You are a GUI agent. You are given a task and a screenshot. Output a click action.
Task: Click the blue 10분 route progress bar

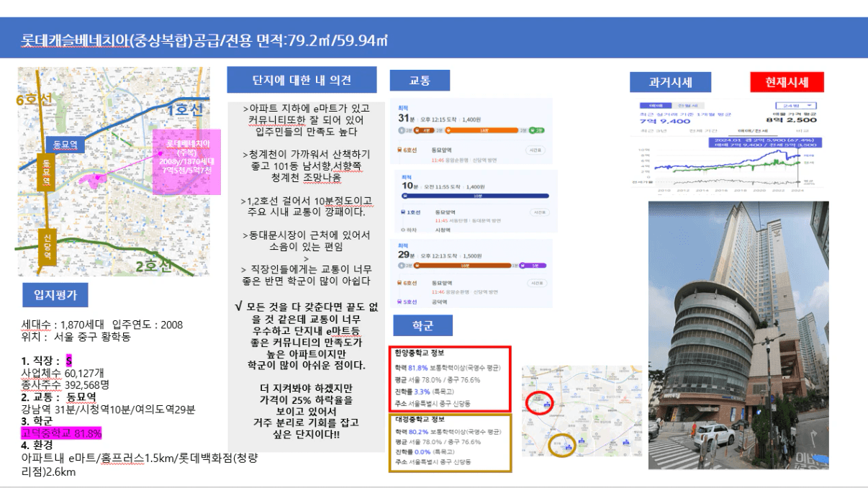pos(475,196)
